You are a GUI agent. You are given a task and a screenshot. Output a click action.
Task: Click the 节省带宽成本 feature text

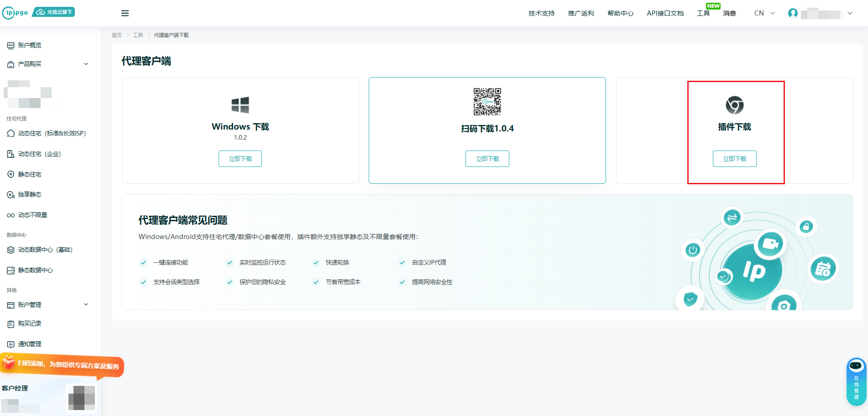coord(343,282)
